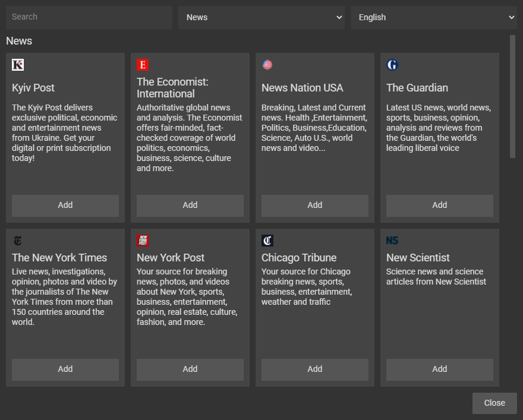Click the Kyiv Post description text
523x420 pixels.
coord(65,132)
